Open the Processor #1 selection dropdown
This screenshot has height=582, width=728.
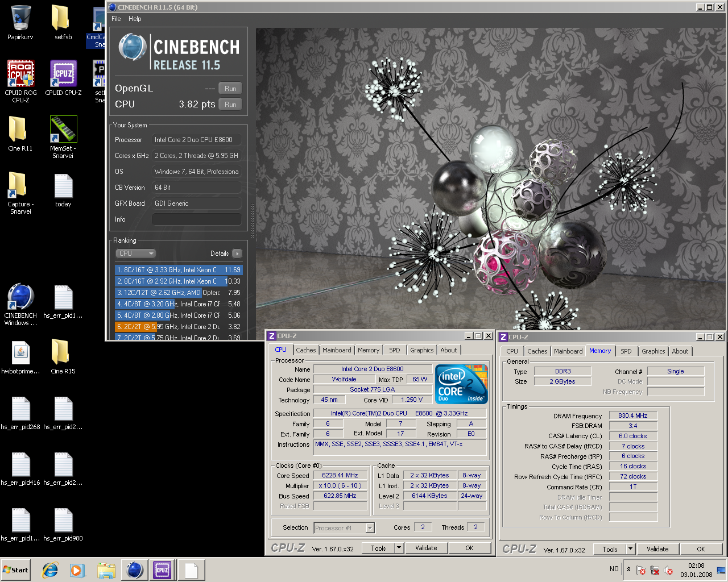(x=344, y=528)
